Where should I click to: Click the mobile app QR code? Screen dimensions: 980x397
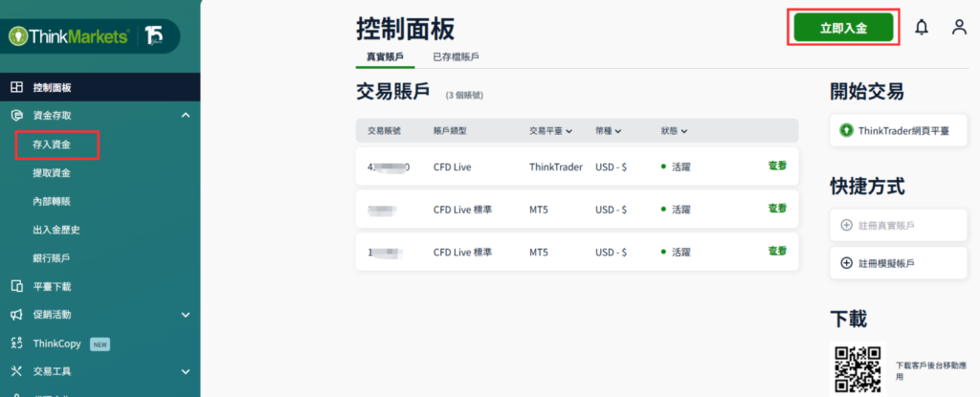pyautogui.click(x=857, y=369)
